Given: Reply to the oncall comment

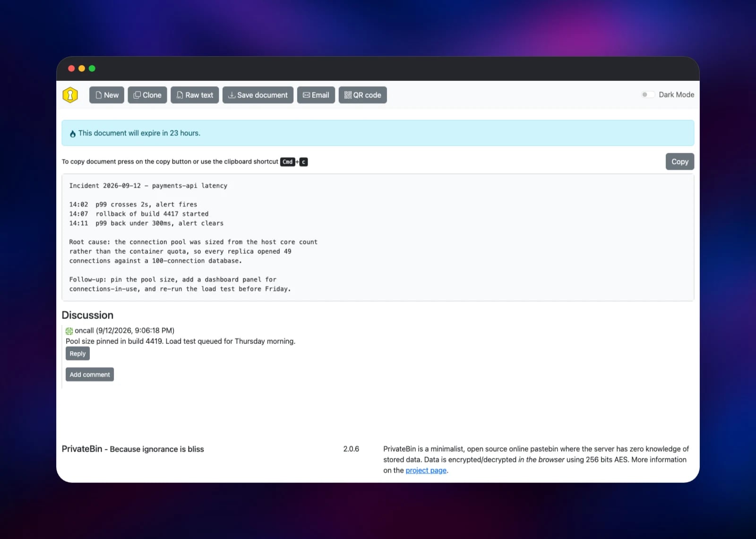Looking at the screenshot, I should pos(77,353).
